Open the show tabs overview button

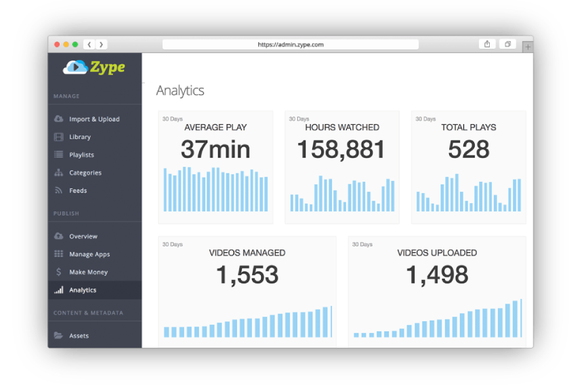coord(507,44)
